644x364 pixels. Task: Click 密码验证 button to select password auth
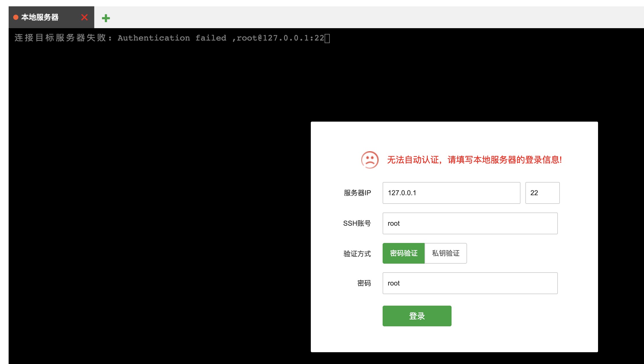click(x=403, y=253)
